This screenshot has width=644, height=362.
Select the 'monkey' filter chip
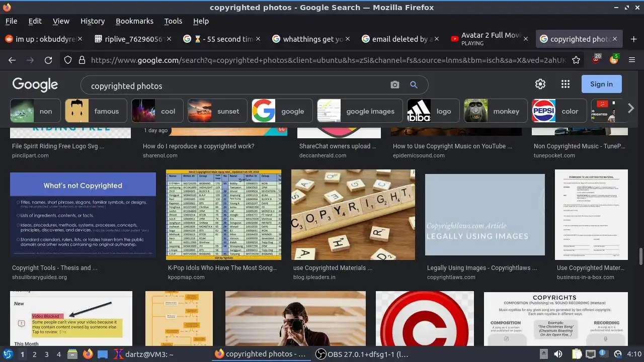pyautogui.click(x=496, y=111)
